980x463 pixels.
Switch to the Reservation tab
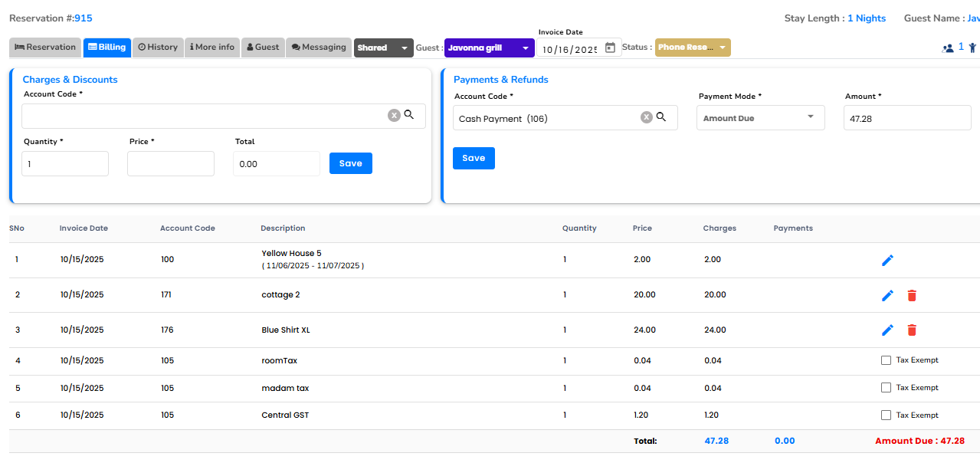click(45, 48)
